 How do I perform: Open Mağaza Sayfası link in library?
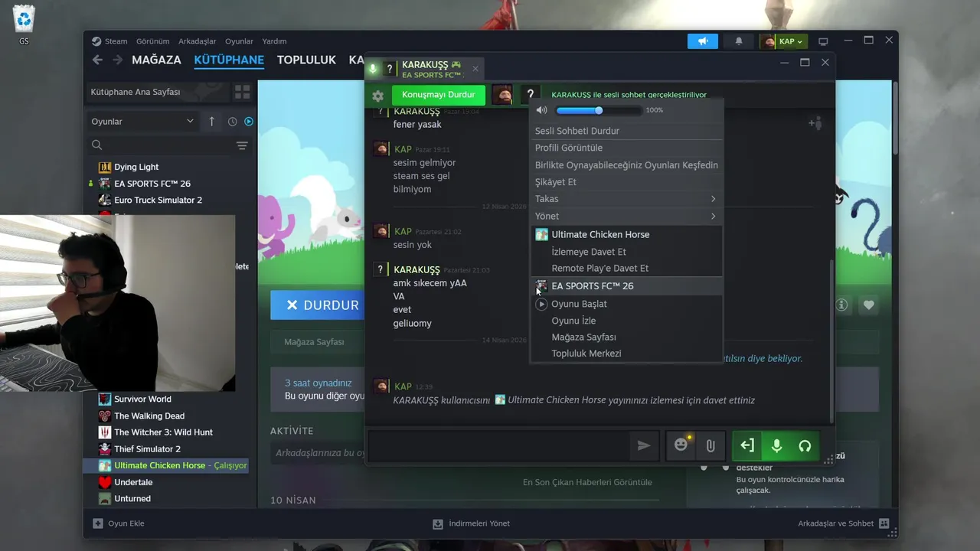[x=314, y=342]
